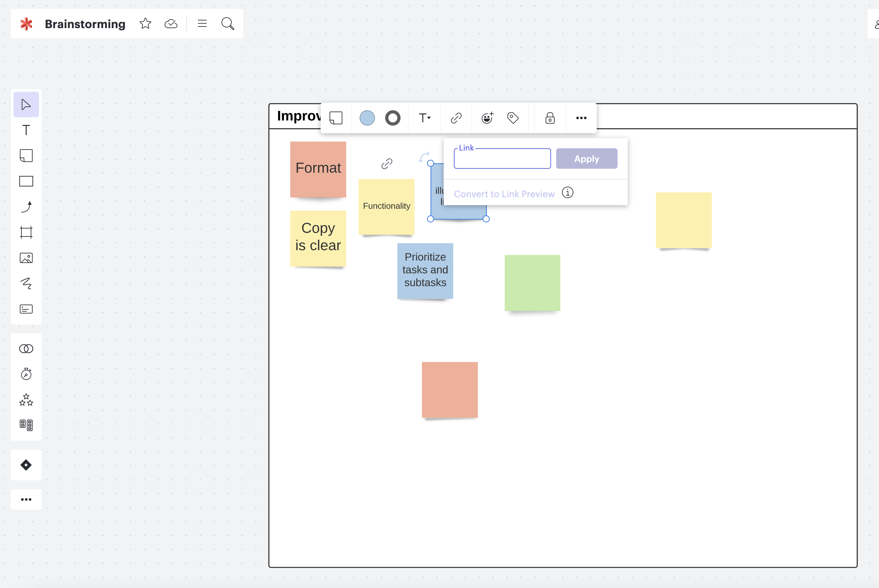This screenshot has width=879, height=588.
Task: Select the freehand drawing tool
Action: (x=26, y=283)
